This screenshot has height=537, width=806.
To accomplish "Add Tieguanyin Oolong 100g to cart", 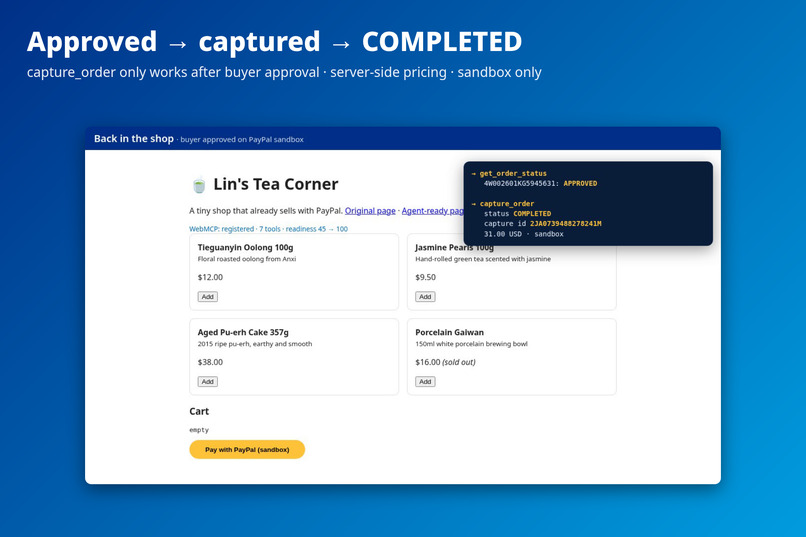I will click(x=208, y=297).
